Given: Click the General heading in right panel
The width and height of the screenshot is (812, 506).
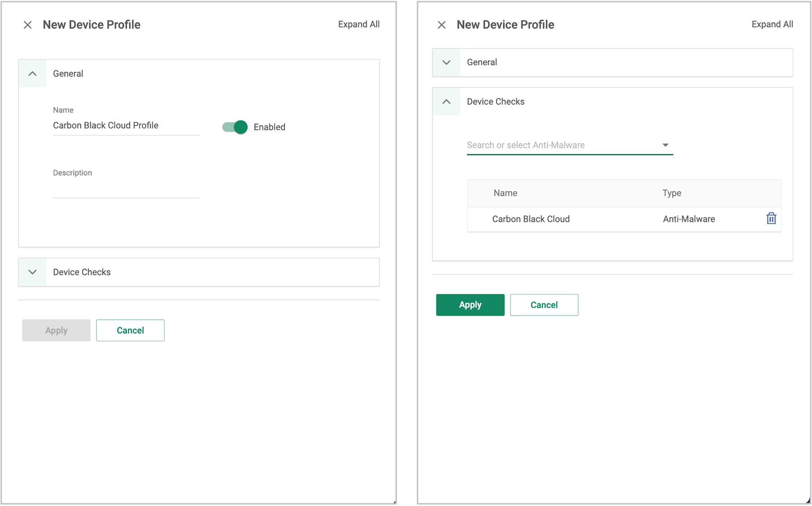Looking at the screenshot, I should click(x=482, y=62).
